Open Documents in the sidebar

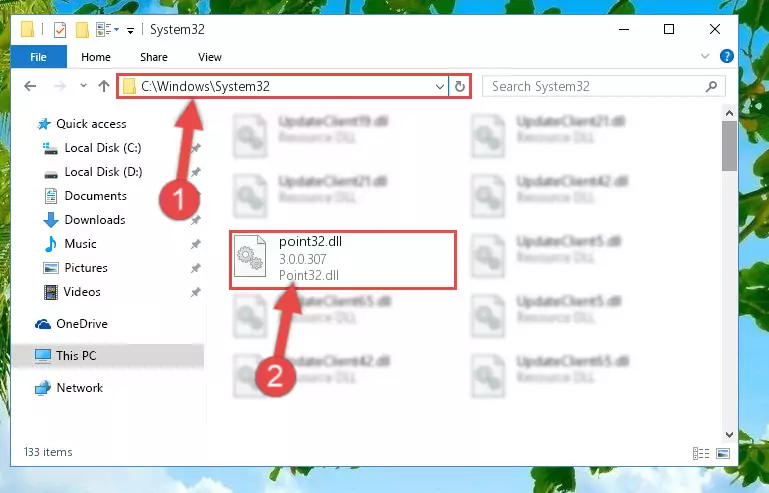96,196
